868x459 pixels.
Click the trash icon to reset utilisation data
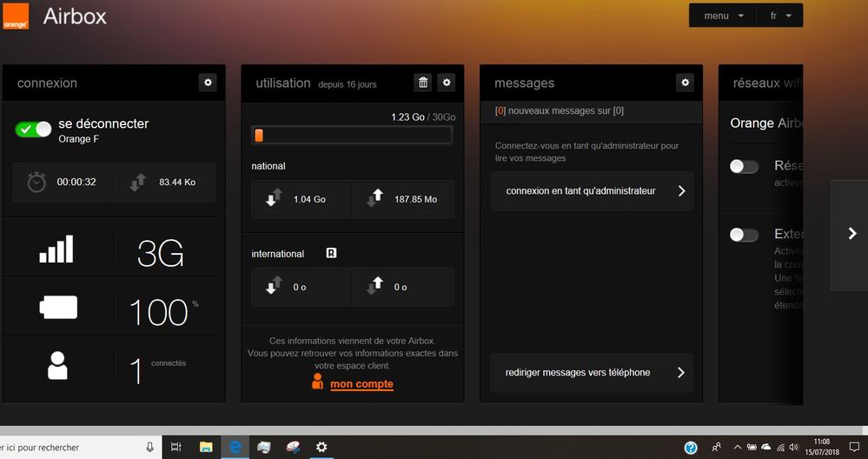(423, 83)
